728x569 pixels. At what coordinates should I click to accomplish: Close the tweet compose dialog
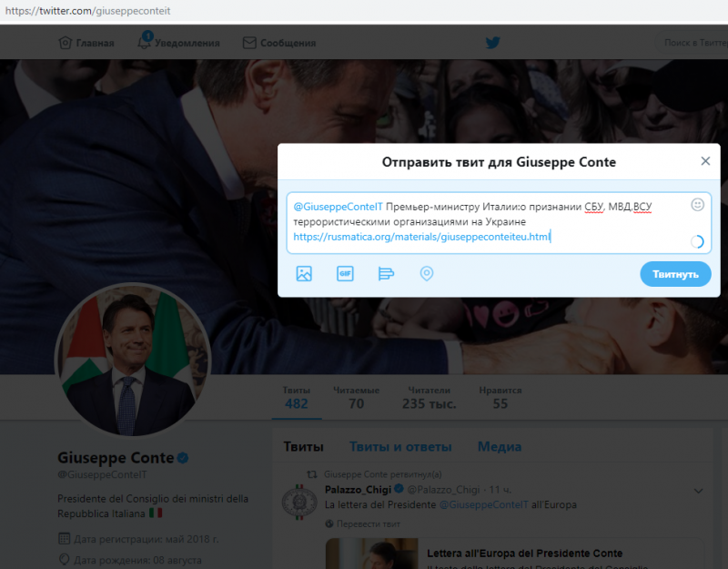(705, 161)
